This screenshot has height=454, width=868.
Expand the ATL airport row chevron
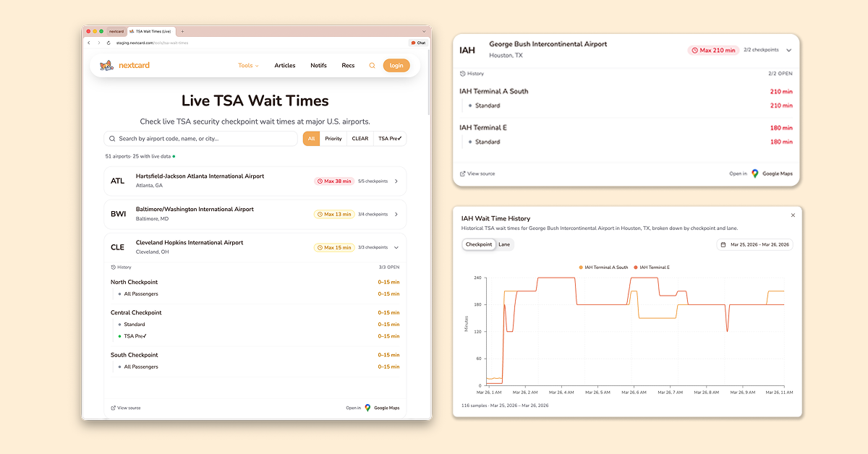(x=396, y=181)
